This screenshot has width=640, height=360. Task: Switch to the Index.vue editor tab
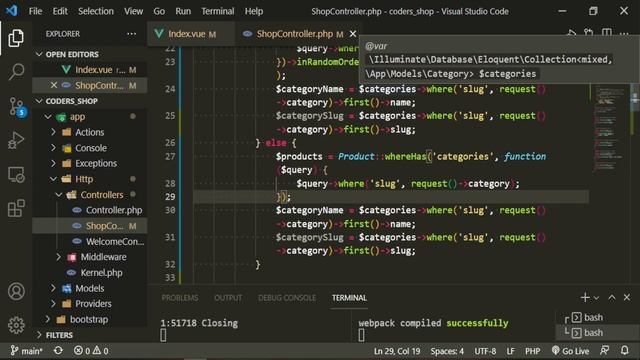191,34
